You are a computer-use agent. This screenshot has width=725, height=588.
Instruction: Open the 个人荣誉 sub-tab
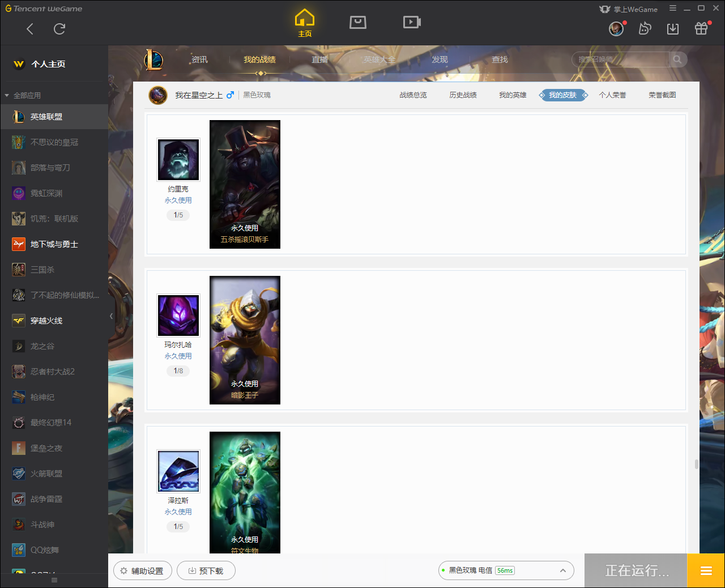tap(612, 95)
